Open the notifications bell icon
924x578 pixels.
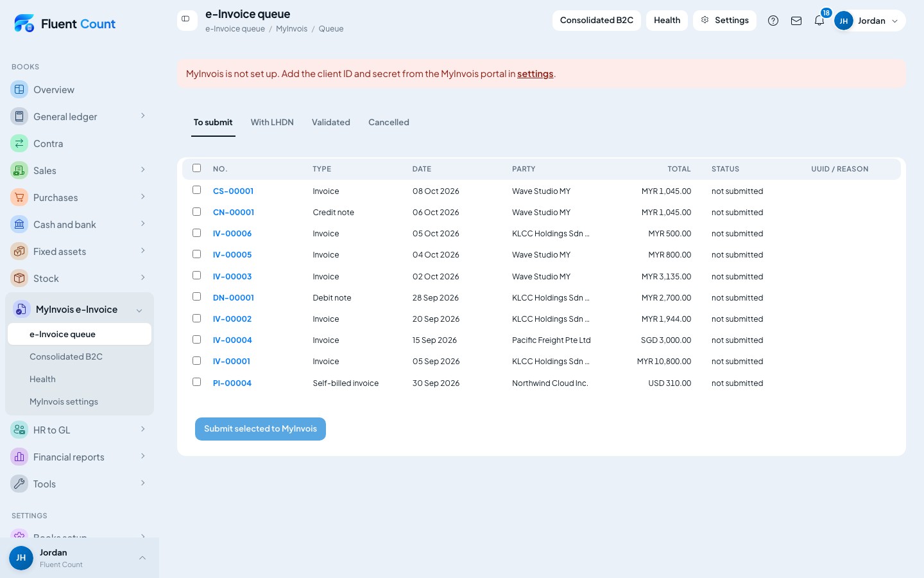pyautogui.click(x=819, y=21)
